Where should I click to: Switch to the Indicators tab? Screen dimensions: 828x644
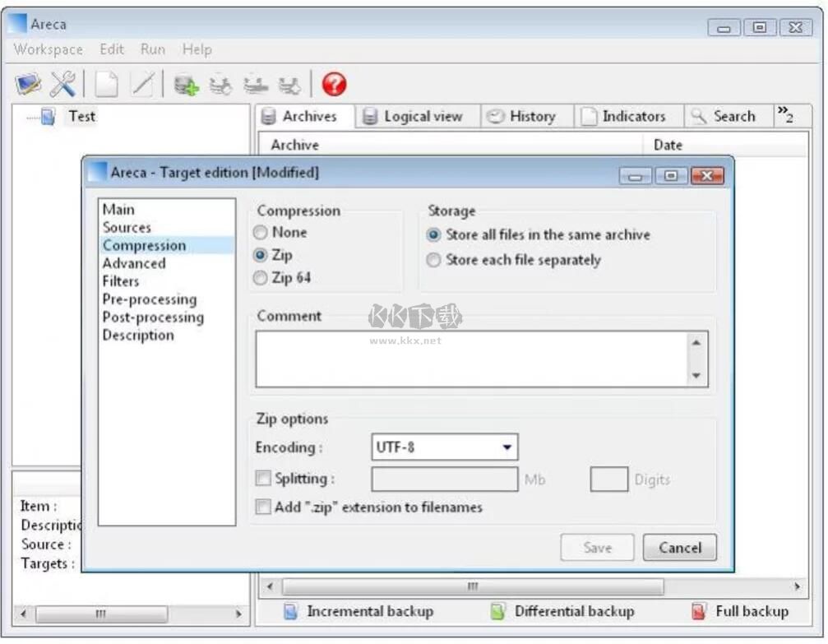[x=629, y=116]
